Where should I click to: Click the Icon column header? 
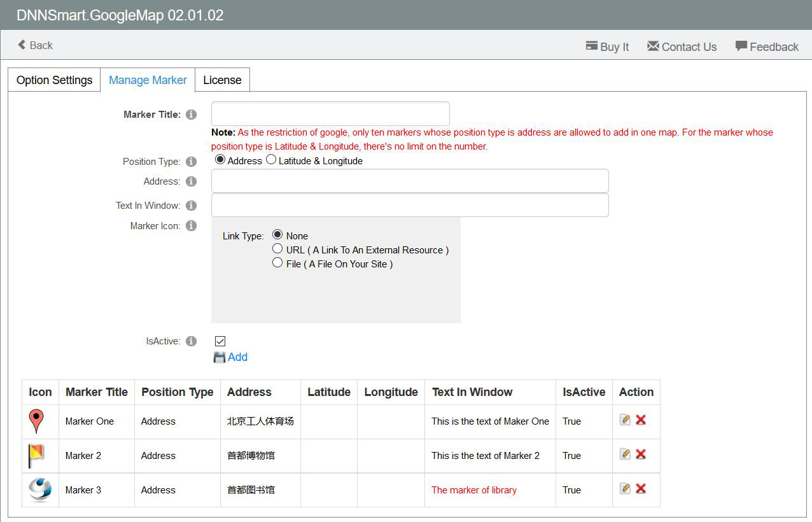coord(40,392)
